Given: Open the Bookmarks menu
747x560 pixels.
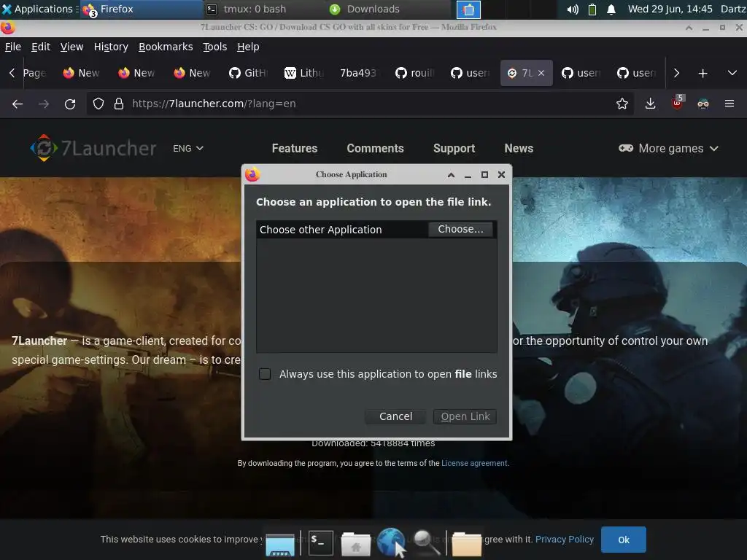Looking at the screenshot, I should (166, 47).
